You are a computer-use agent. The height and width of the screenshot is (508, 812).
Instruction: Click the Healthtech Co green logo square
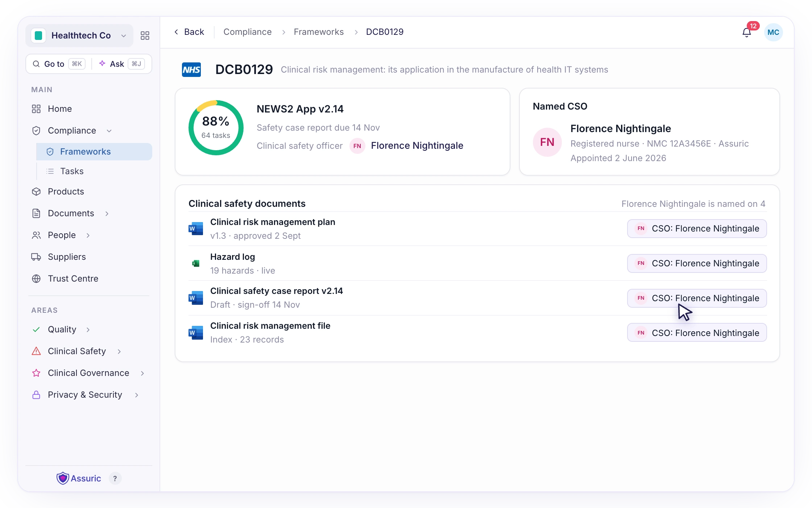(x=38, y=36)
